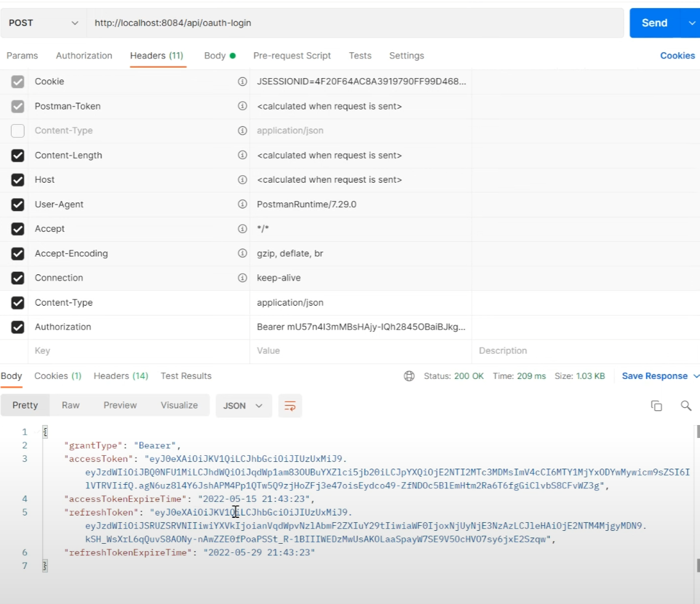Image resolution: width=700 pixels, height=604 pixels.
Task: Open the JSON response format dropdown
Action: pyautogui.click(x=244, y=406)
